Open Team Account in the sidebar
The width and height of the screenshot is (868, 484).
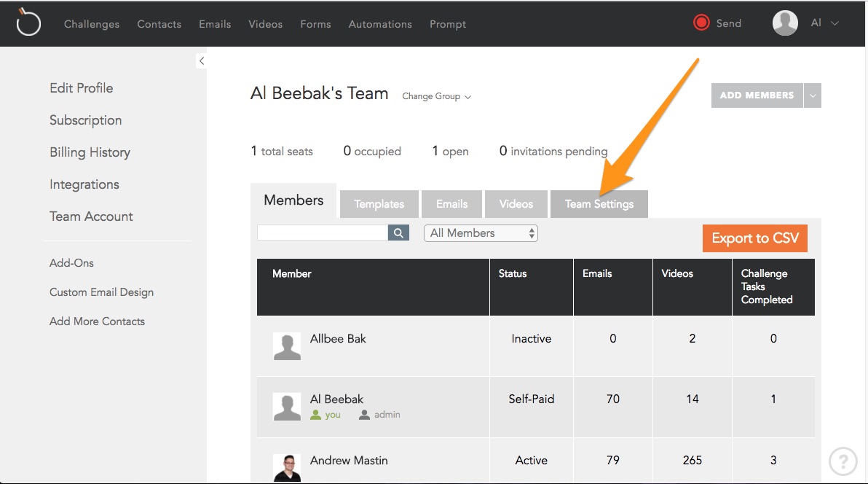[x=91, y=216]
